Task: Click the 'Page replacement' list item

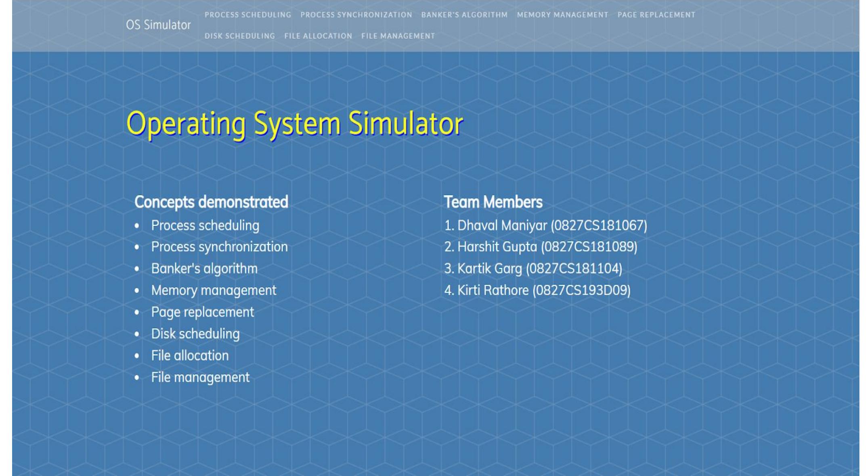Action: [x=202, y=312]
